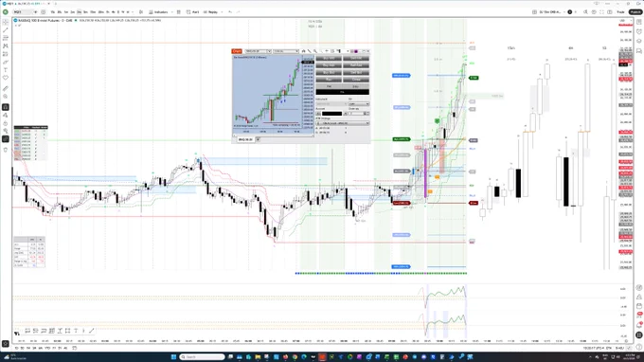Open forecasting and measurement tools
This screenshot has height=362, width=644.
[x=6, y=54]
